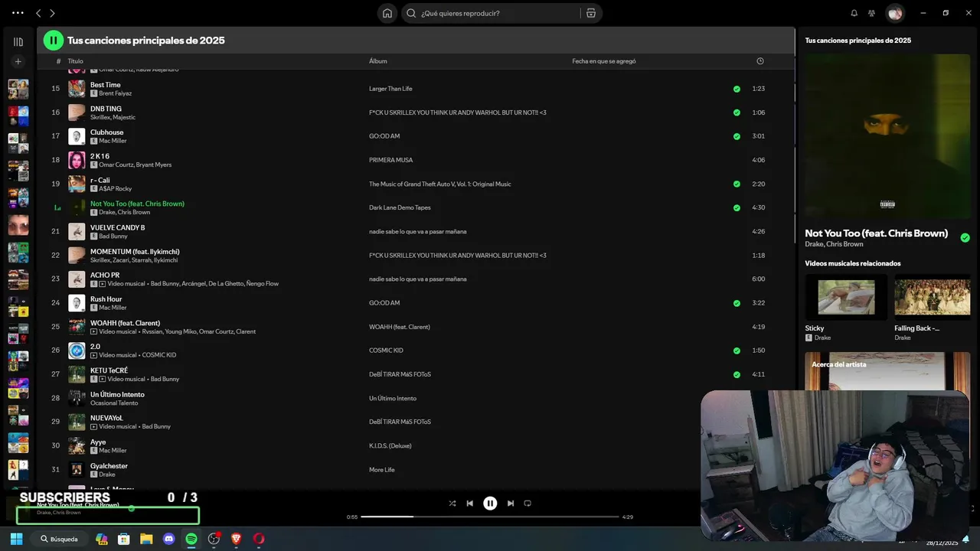Select the ACHO PR track row
Image resolution: width=980 pixels, height=551 pixels.
point(415,279)
